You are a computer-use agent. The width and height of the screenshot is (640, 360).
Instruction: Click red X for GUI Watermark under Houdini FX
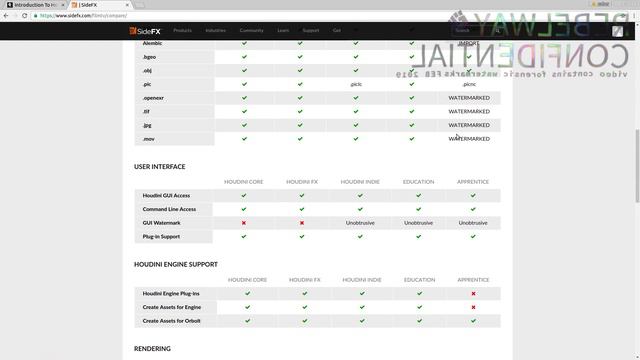click(302, 223)
